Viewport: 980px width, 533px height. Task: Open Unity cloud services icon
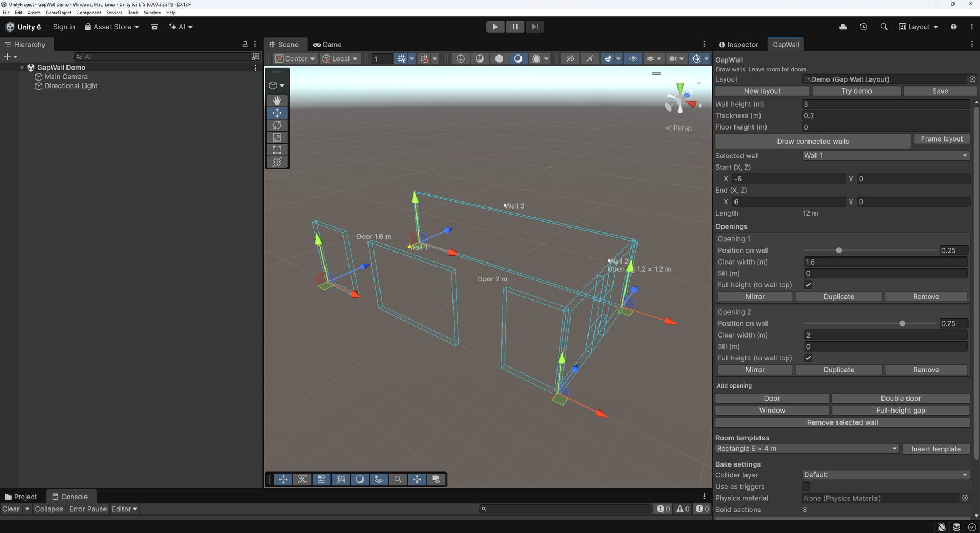[x=843, y=27]
